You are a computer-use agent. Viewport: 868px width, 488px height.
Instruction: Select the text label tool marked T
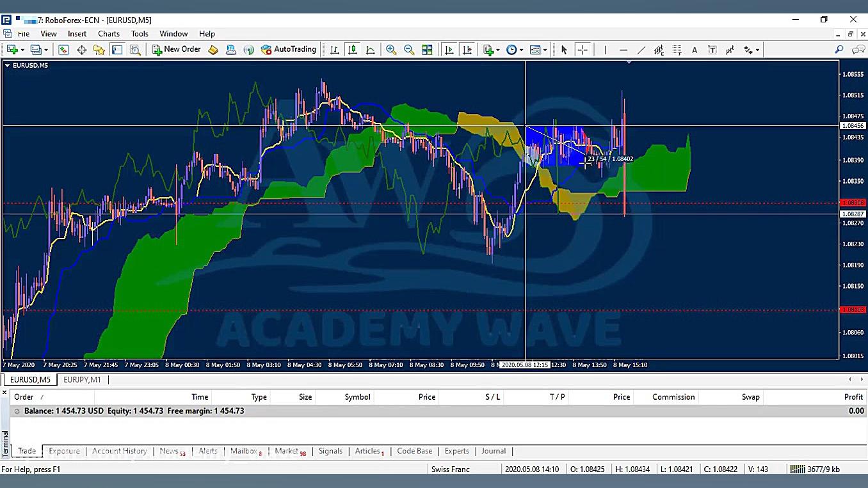(x=712, y=50)
